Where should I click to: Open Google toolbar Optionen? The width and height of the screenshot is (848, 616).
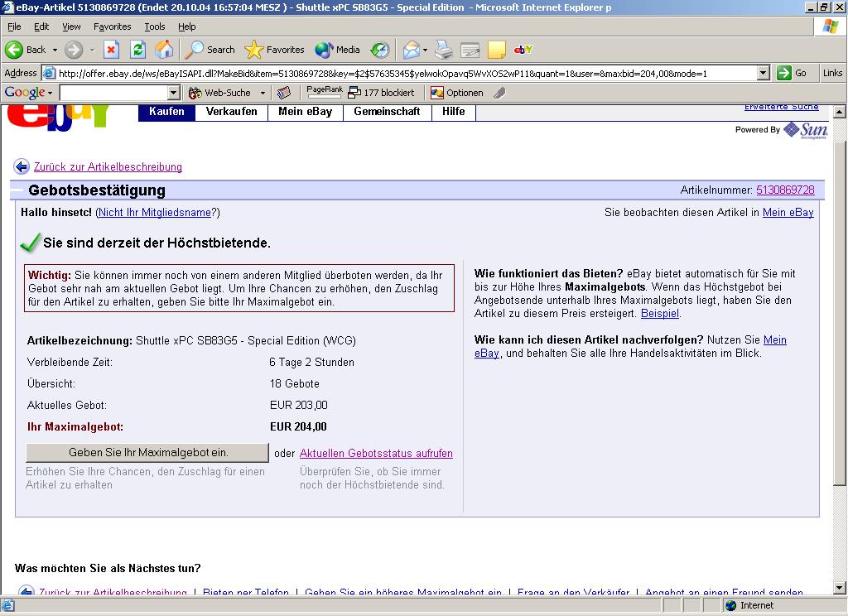[x=457, y=93]
